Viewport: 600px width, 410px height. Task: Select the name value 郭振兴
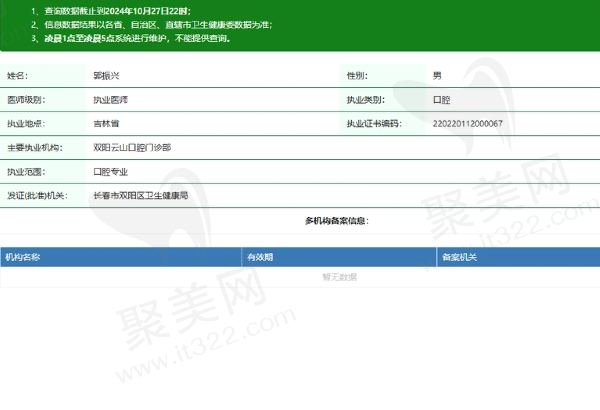click(x=106, y=75)
